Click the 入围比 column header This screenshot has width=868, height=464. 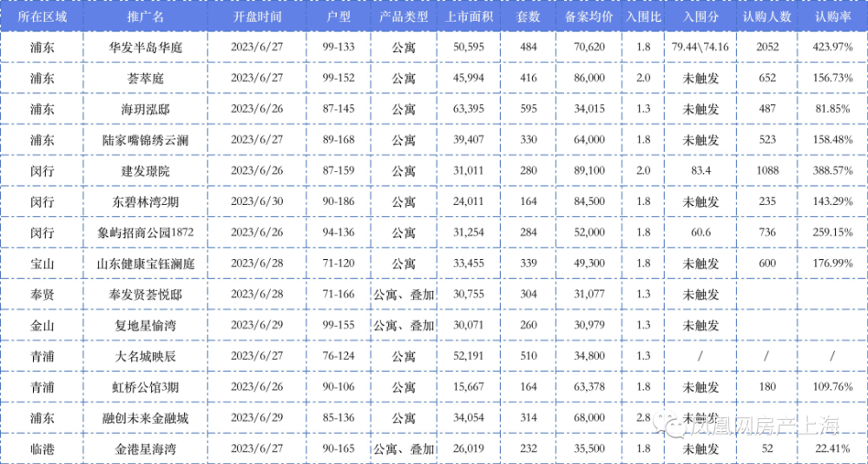pyautogui.click(x=643, y=17)
